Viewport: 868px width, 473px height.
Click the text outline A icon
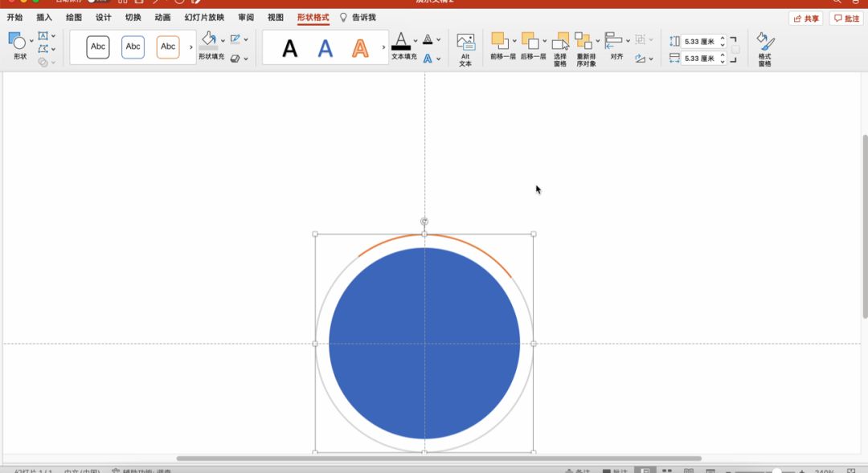[x=428, y=39]
